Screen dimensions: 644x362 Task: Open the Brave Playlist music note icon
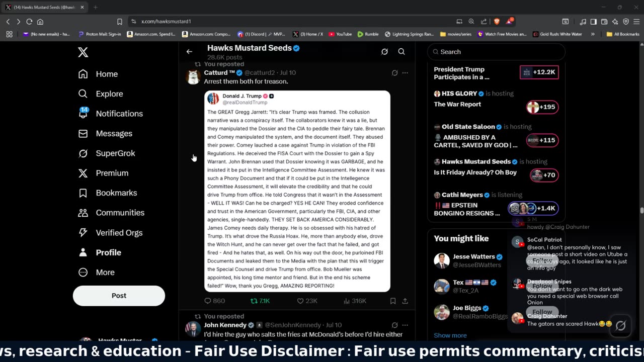(x=583, y=22)
